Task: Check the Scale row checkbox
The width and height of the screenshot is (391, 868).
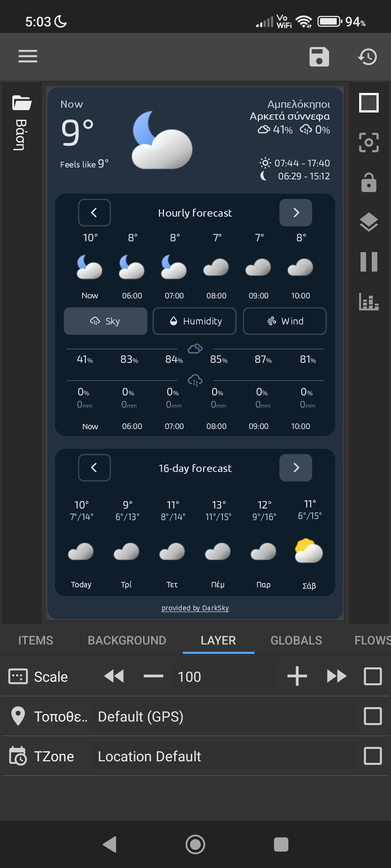Action: [373, 676]
